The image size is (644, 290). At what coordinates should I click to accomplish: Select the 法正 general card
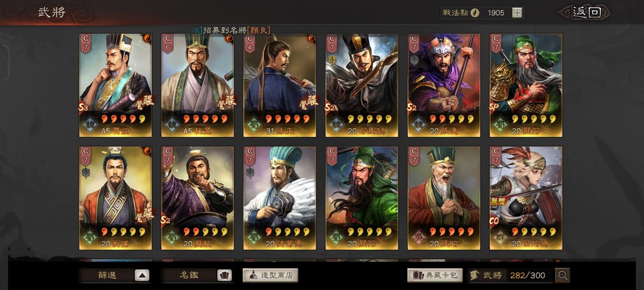(x=279, y=85)
